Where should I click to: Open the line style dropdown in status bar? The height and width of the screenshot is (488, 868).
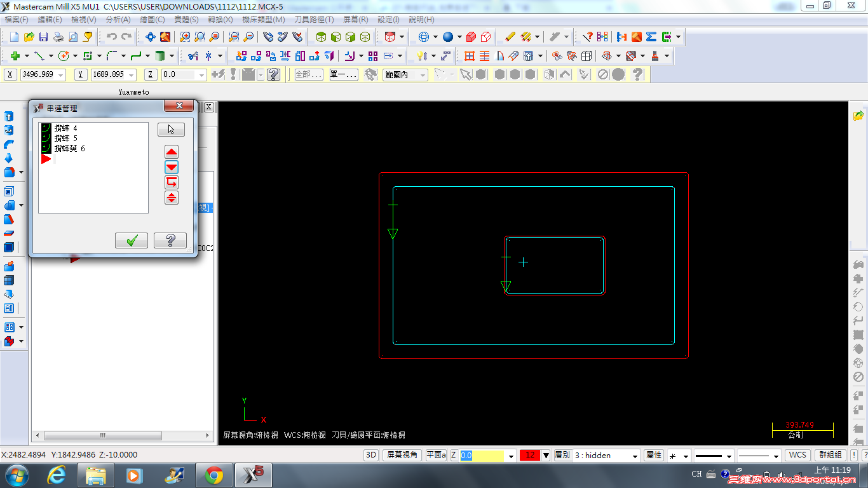pos(729,456)
